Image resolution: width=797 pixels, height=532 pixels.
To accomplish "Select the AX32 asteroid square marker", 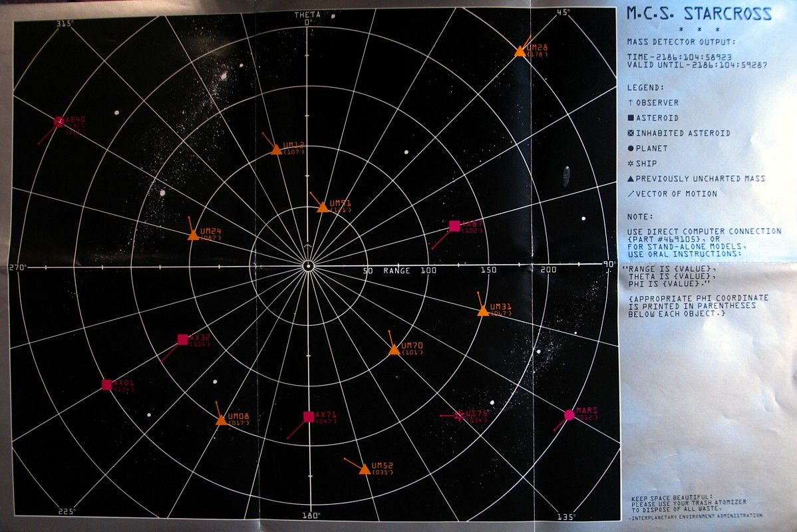I will coord(183,340).
